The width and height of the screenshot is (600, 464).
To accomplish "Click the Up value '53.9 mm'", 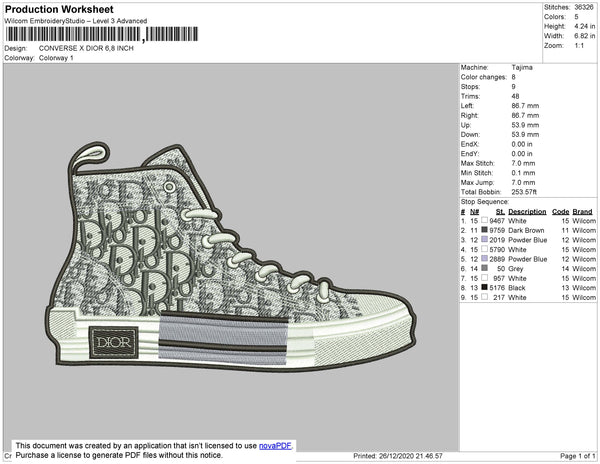I will tap(525, 125).
